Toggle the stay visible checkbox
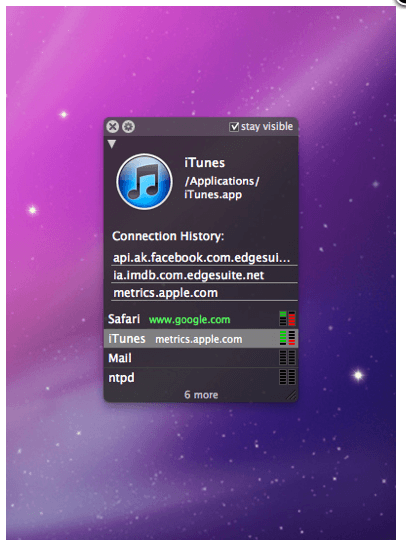Screen dimensions: 406x550 [x=234, y=127]
